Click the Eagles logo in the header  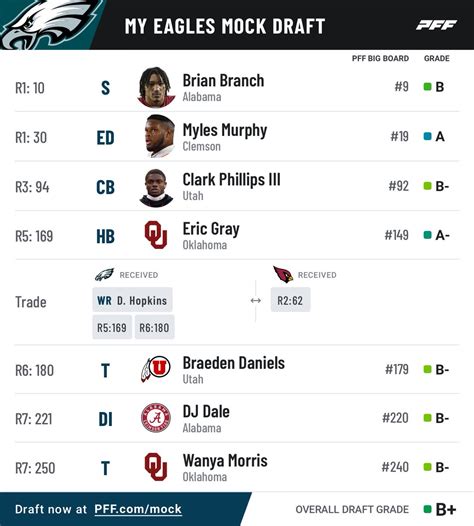50,24
